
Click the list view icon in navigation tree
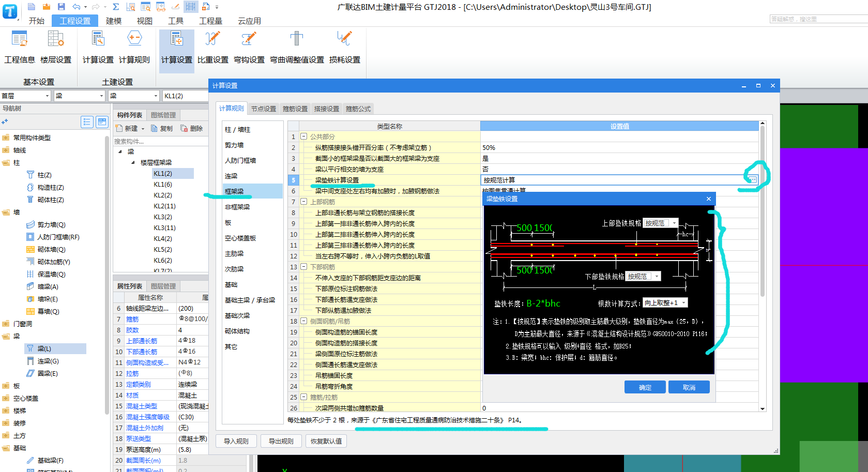[x=87, y=122]
